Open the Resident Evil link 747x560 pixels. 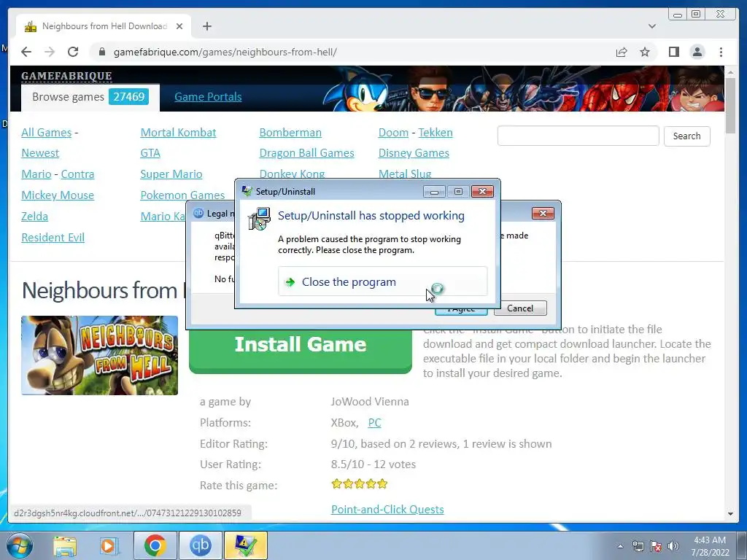(x=53, y=237)
